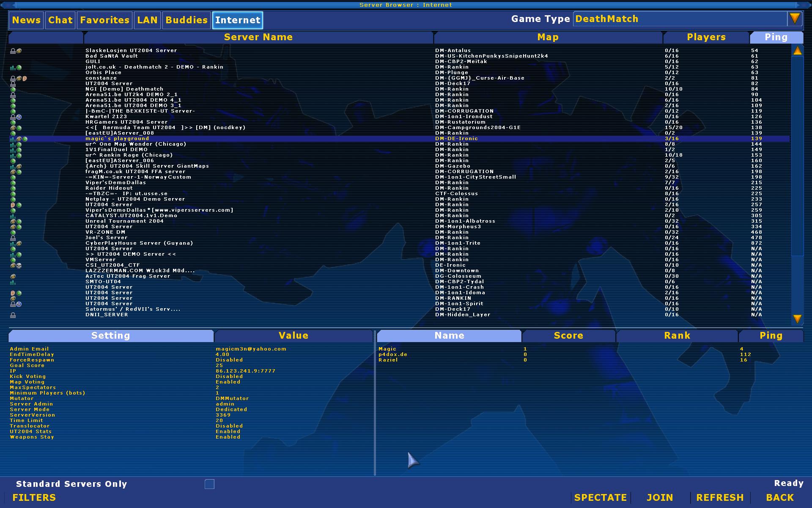Viewport: 812px width, 508px height.
Task: Click the gold U icon beside AzTec UT2004 Frag Server
Action: [x=13, y=276]
